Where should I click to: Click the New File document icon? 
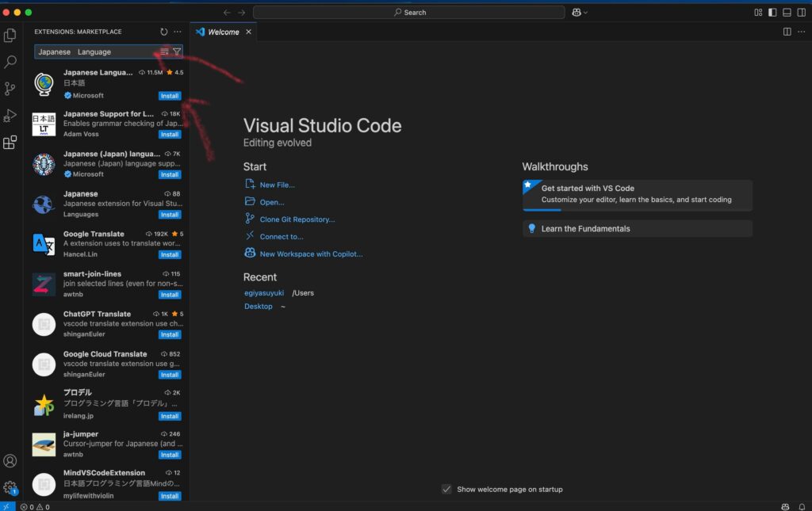(x=250, y=184)
